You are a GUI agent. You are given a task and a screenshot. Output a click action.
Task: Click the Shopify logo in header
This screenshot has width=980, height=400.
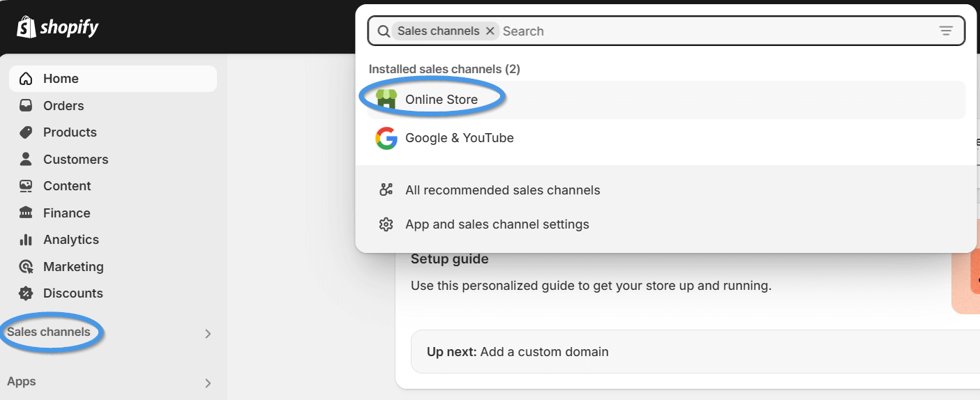pos(58,27)
